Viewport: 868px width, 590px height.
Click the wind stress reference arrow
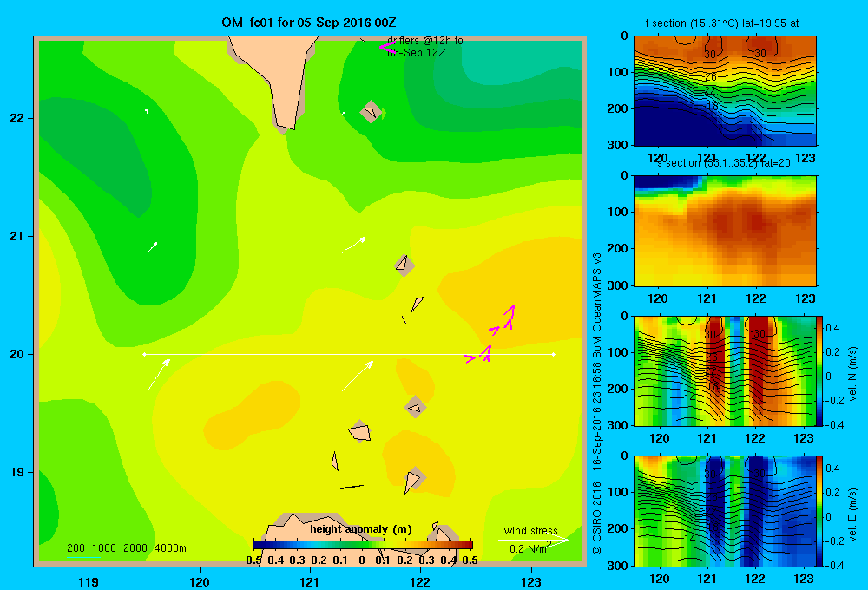click(534, 540)
